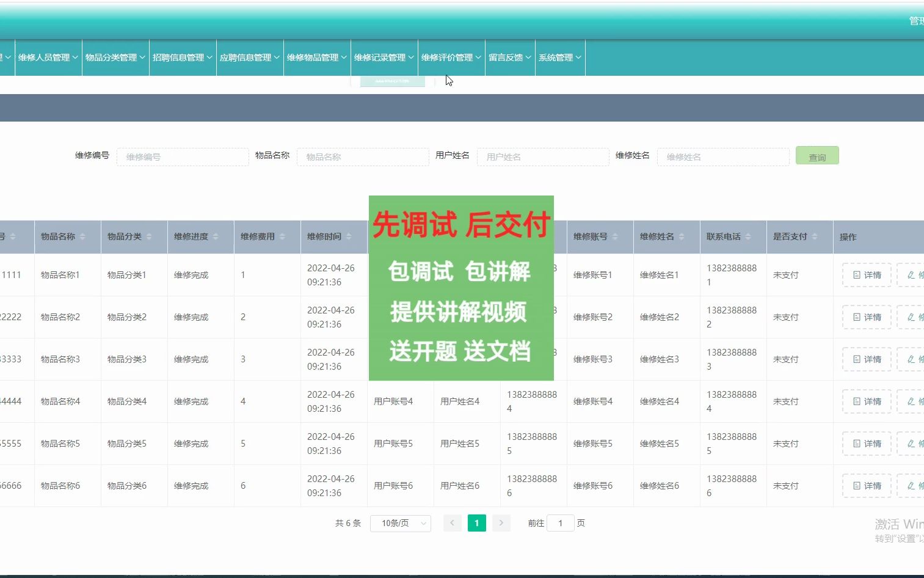This screenshot has height=578, width=924.
Task: Expand the 留言反馈 dropdown
Action: (510, 57)
